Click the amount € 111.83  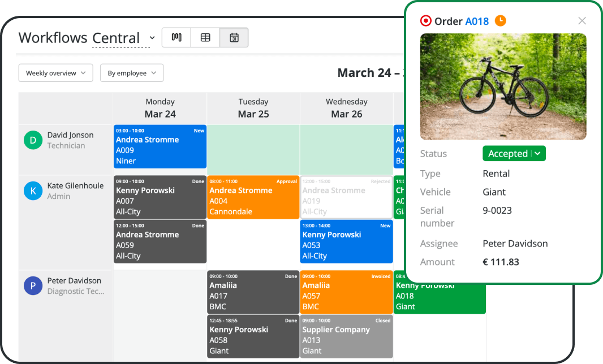[501, 262]
